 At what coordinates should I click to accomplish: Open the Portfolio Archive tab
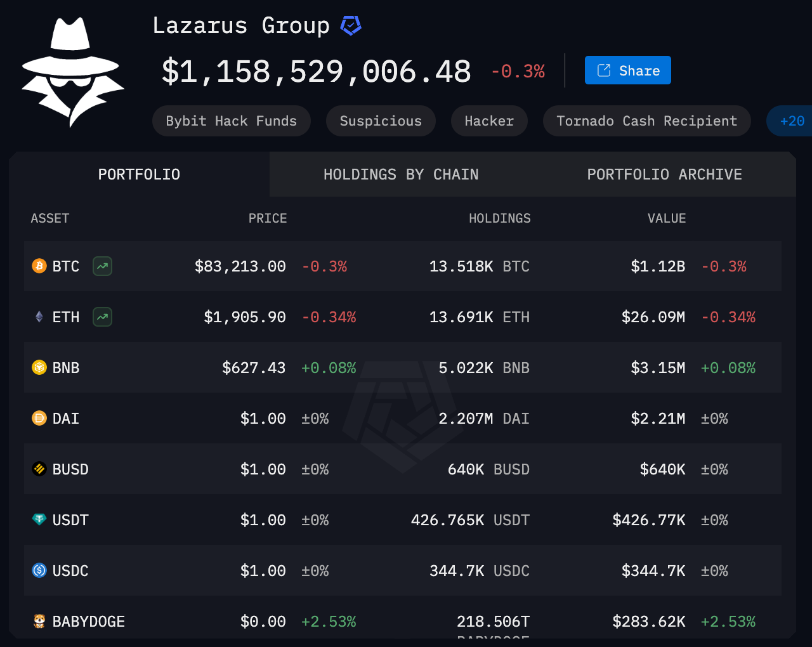click(664, 174)
